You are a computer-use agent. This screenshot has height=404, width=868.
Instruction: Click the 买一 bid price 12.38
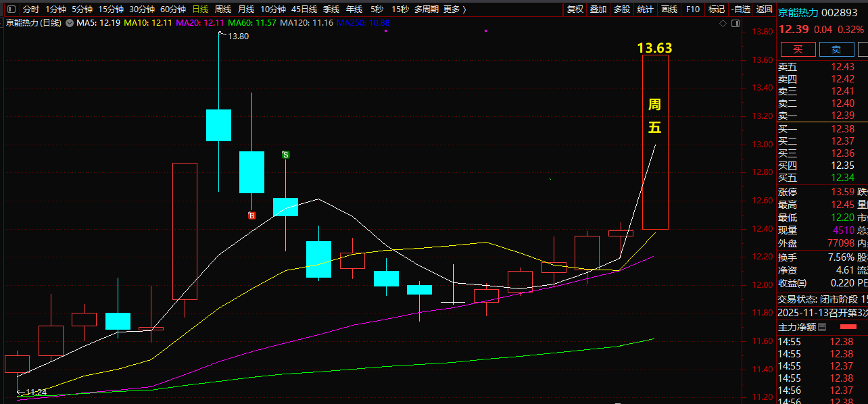[x=843, y=129]
